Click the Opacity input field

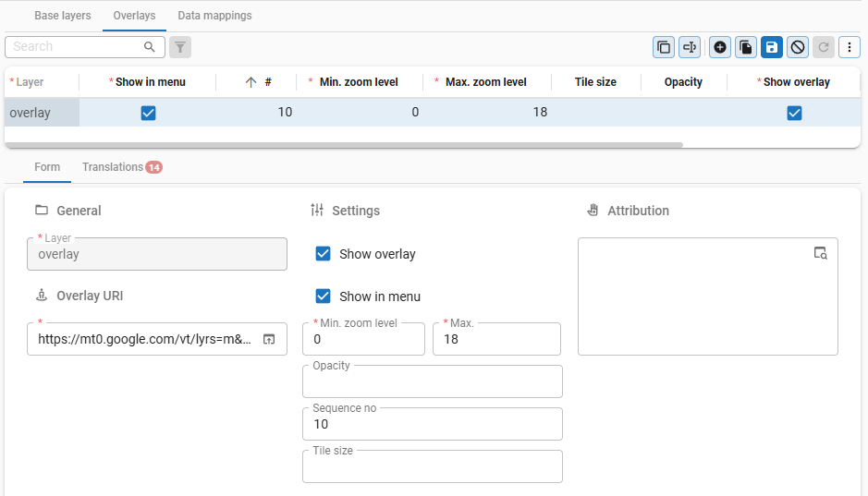pyautogui.click(x=432, y=383)
